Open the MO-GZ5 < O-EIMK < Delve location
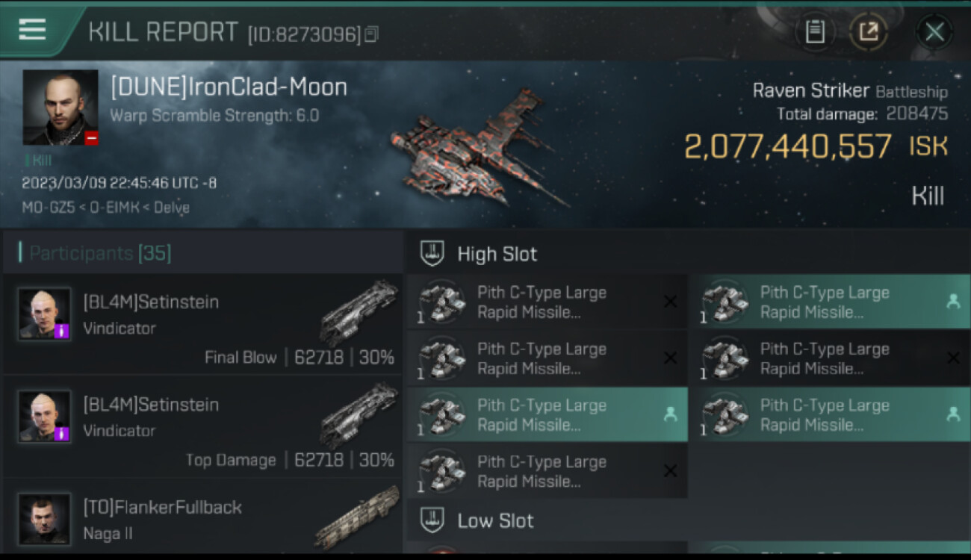Viewport: 971px width, 560px height. click(x=105, y=207)
